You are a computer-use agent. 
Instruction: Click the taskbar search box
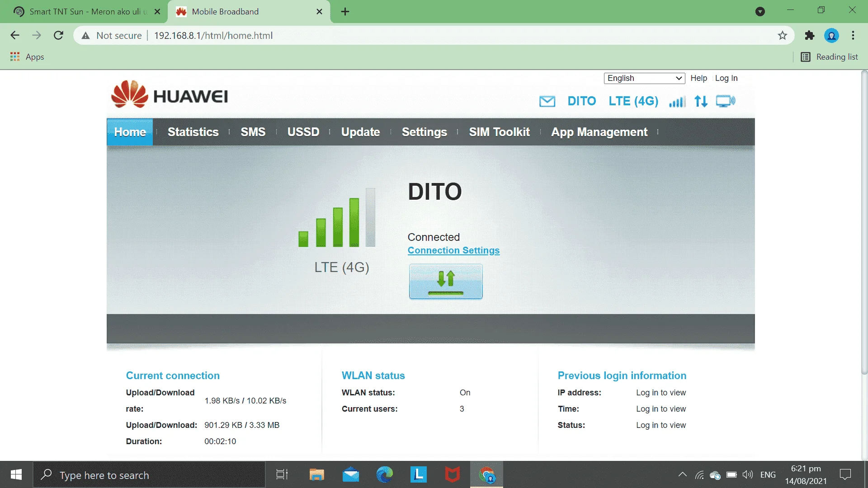click(x=149, y=475)
